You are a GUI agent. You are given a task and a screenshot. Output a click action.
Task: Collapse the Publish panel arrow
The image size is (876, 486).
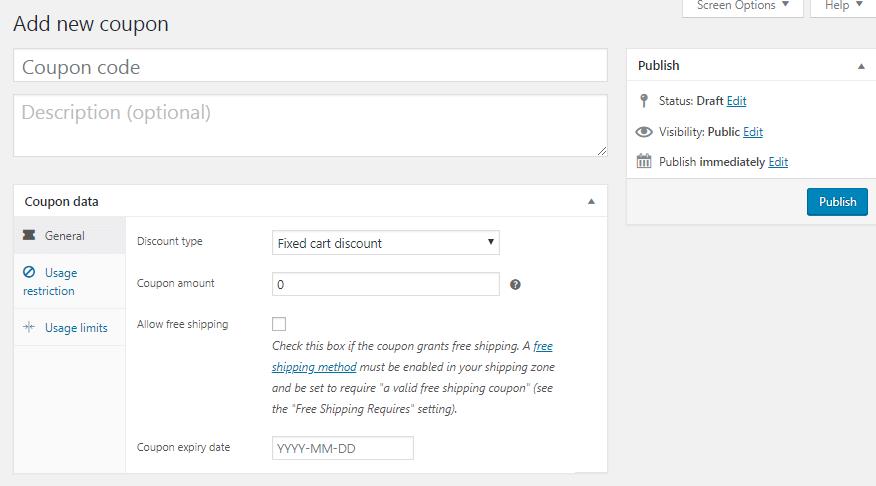[x=861, y=66]
